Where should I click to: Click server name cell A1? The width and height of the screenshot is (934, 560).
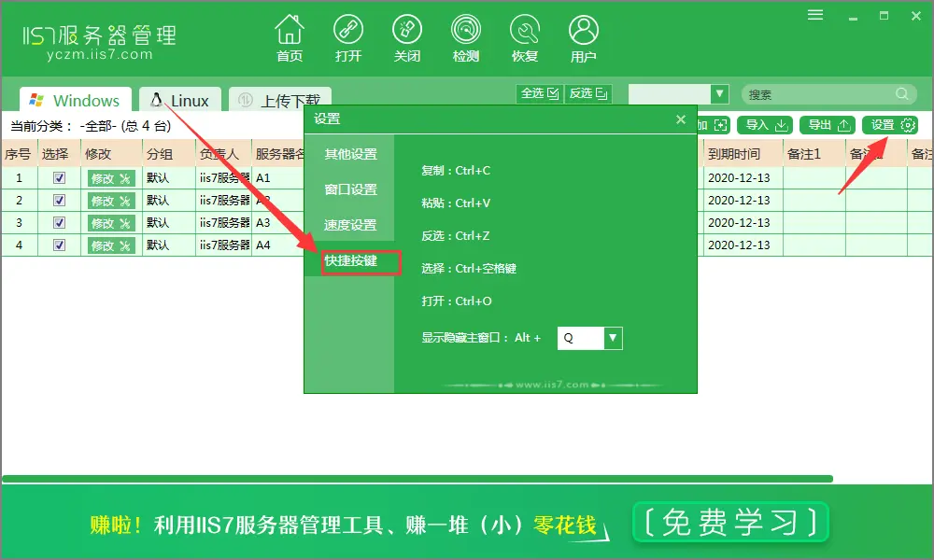point(277,178)
